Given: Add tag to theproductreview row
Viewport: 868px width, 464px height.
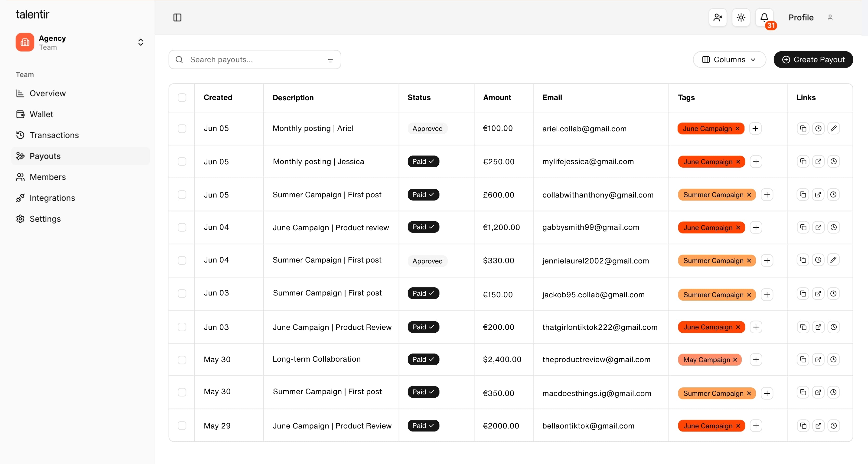Looking at the screenshot, I should pos(756,360).
